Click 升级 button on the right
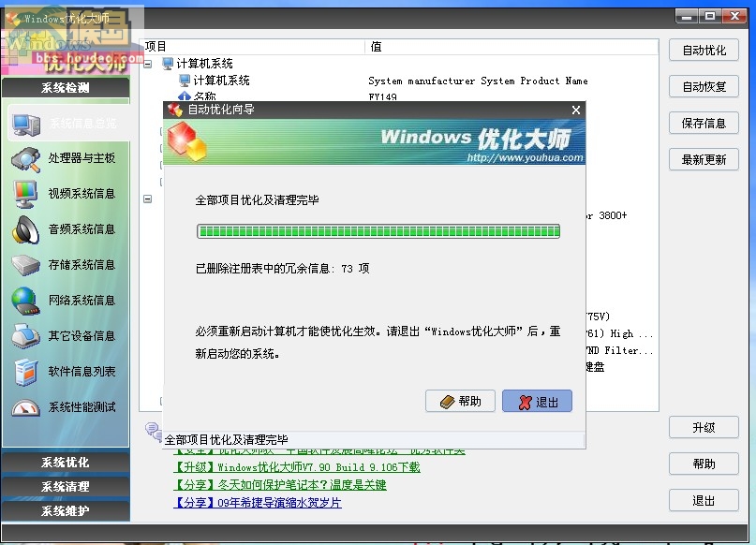The image size is (756, 545). pyautogui.click(x=704, y=427)
